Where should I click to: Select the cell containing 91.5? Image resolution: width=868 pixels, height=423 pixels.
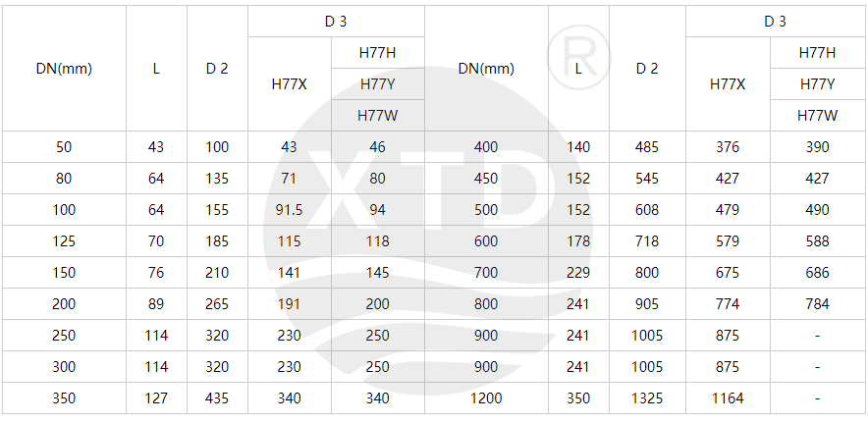(x=289, y=210)
